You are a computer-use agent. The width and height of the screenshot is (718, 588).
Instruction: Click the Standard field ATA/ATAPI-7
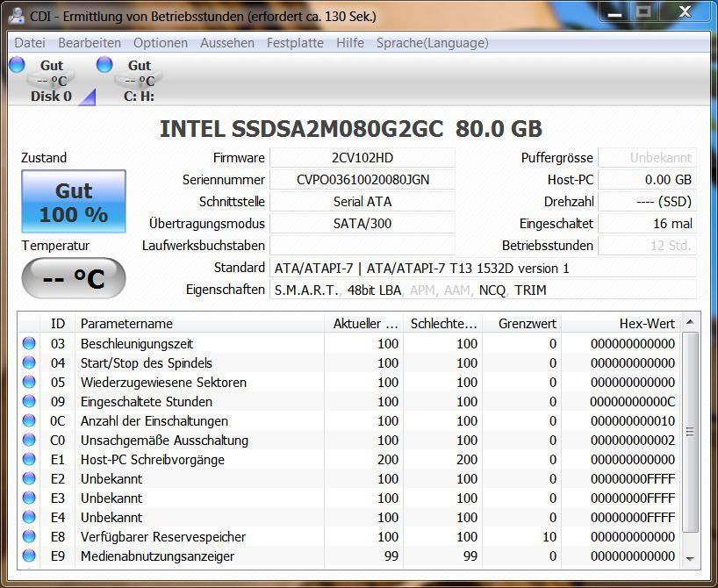click(483, 268)
